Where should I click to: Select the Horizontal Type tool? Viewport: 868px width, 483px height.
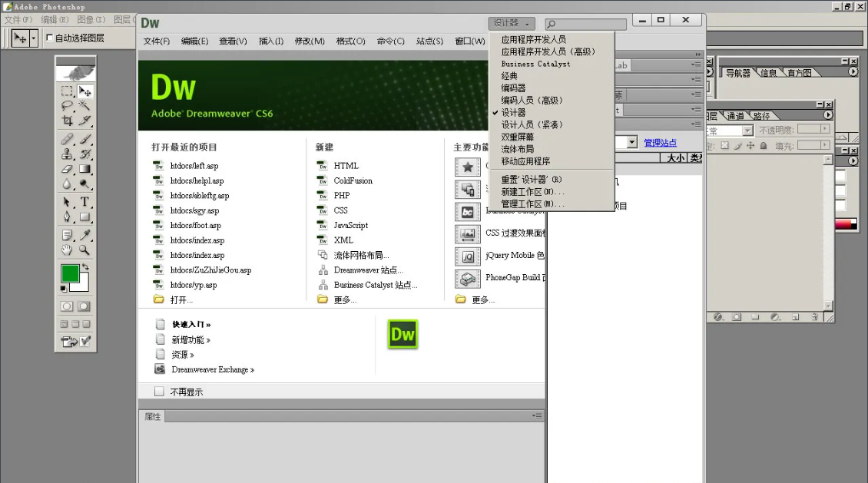[x=84, y=202]
